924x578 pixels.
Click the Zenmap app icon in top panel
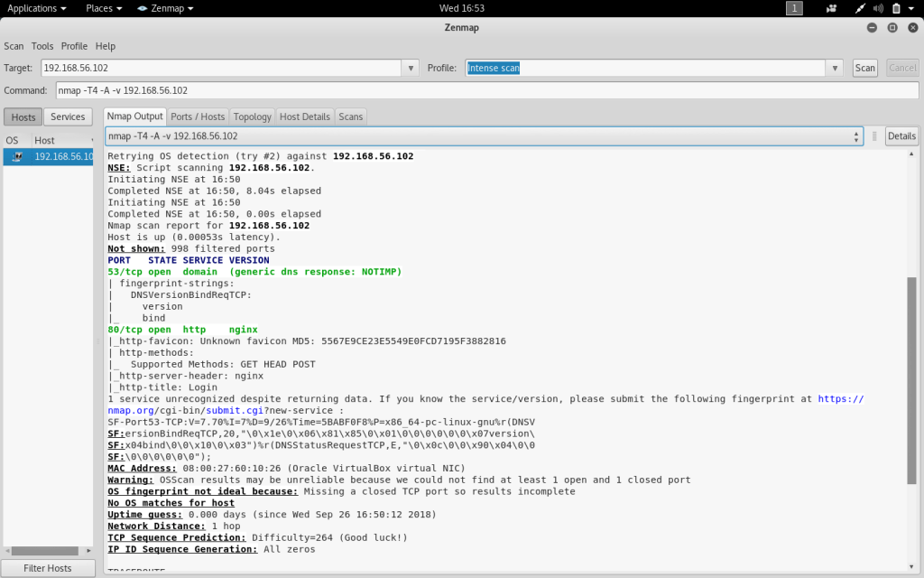pos(143,8)
